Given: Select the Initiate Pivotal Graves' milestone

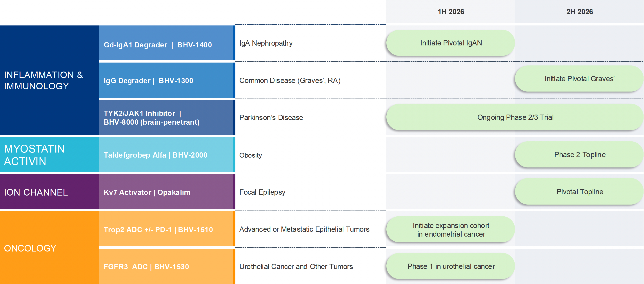Looking at the screenshot, I should 579,79.
